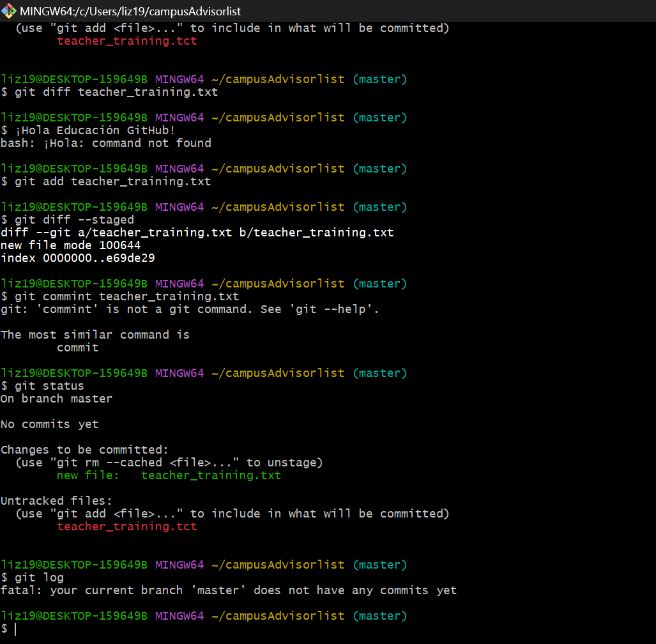The image size is (656, 644).
Task: Click the Git Bash application icon in titlebar
Action: tap(9, 10)
